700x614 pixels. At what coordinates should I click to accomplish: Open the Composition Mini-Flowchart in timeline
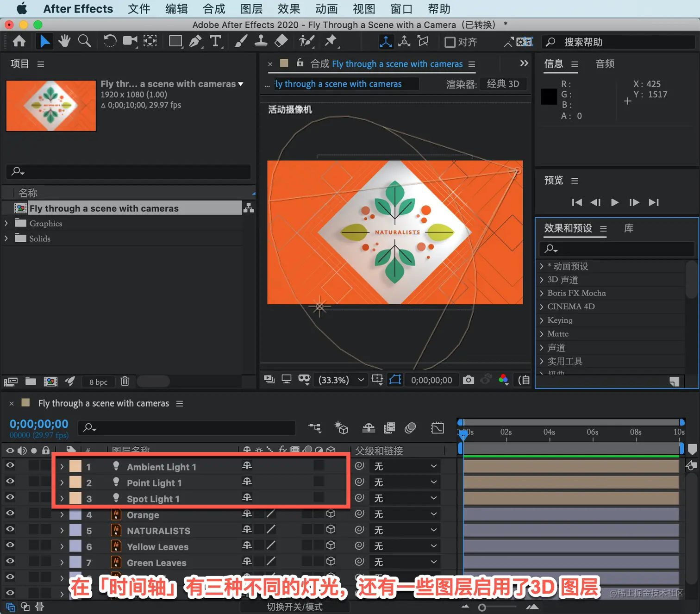pyautogui.click(x=315, y=427)
